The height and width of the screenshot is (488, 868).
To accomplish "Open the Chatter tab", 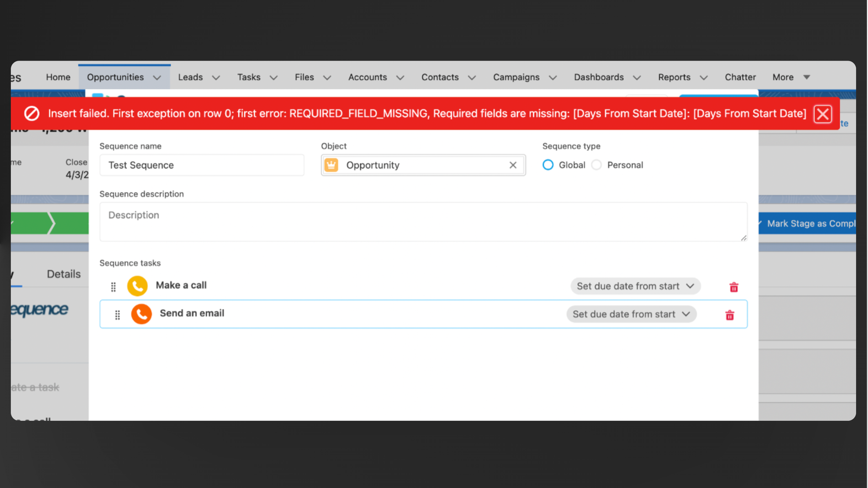I will tap(740, 77).
